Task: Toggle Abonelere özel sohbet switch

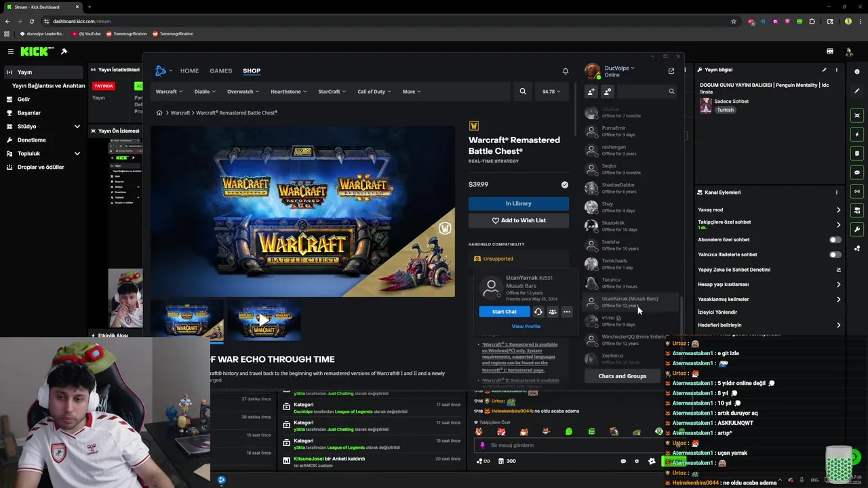Action: point(835,240)
